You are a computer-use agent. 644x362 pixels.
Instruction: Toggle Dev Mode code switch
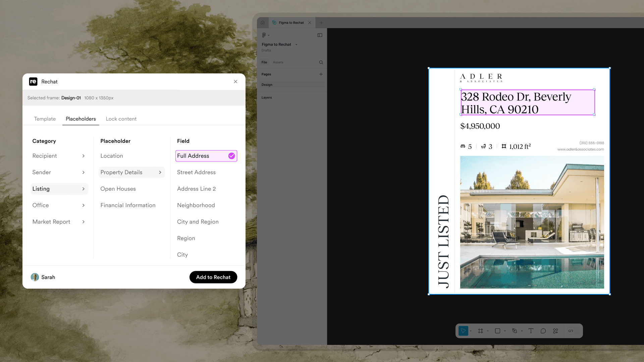point(571,331)
